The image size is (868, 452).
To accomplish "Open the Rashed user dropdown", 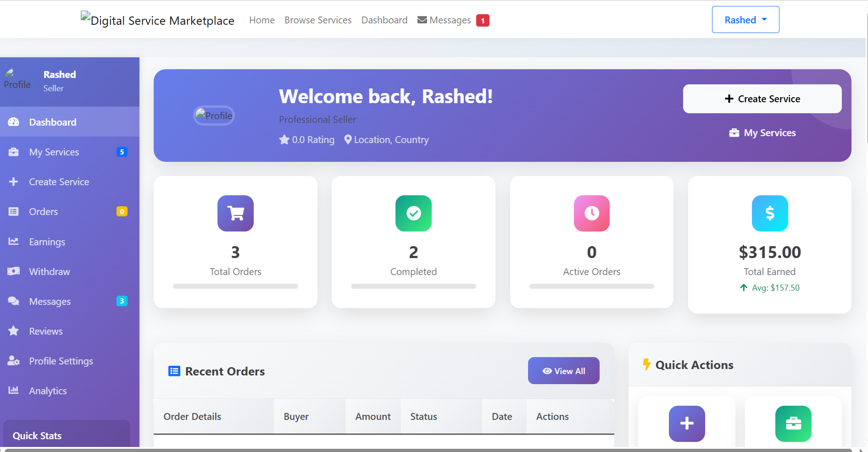I will [745, 20].
